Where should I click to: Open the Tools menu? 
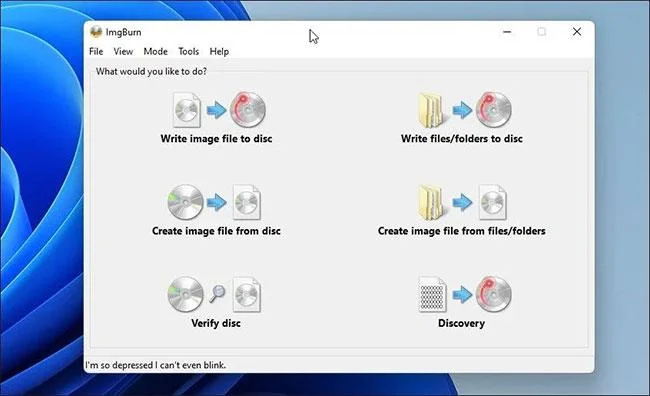(x=189, y=51)
